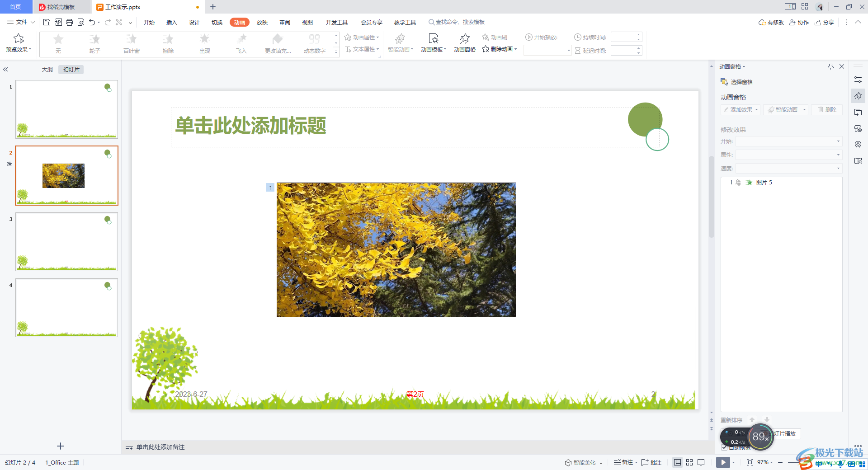Screen dimensions: 868x470
Task: Select the 轮子 wheel animation effect
Action: [x=95, y=44]
